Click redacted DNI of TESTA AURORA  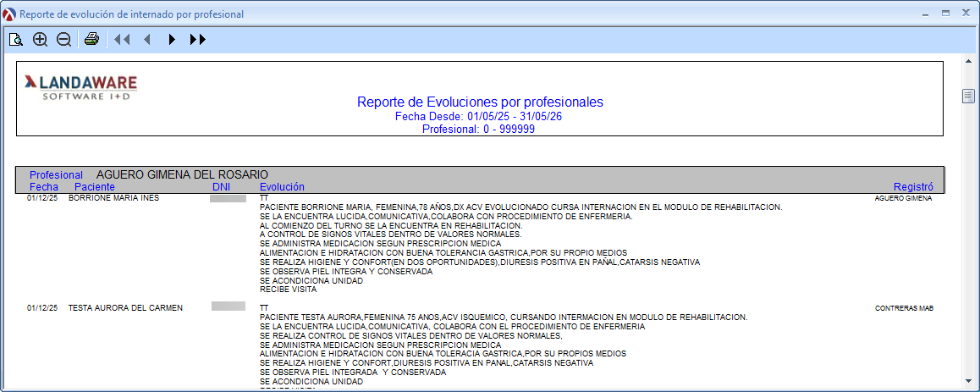pos(228,306)
